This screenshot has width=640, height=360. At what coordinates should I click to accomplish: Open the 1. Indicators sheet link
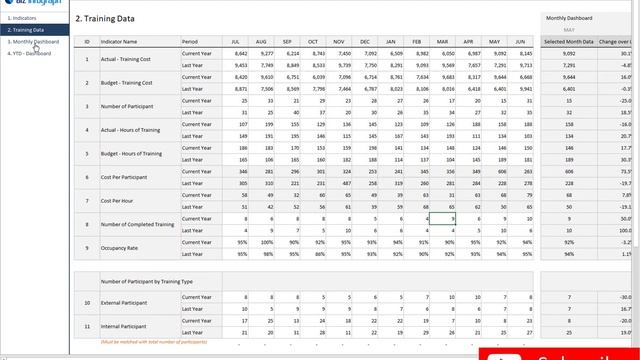22,18
